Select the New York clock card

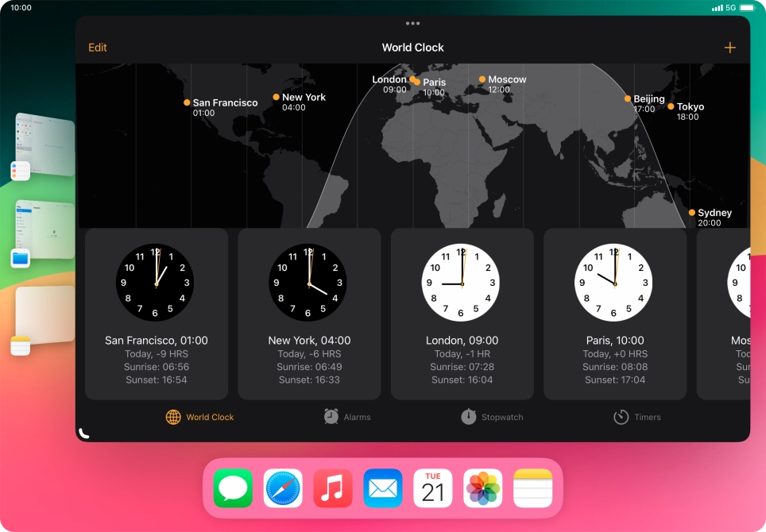pyautogui.click(x=309, y=314)
